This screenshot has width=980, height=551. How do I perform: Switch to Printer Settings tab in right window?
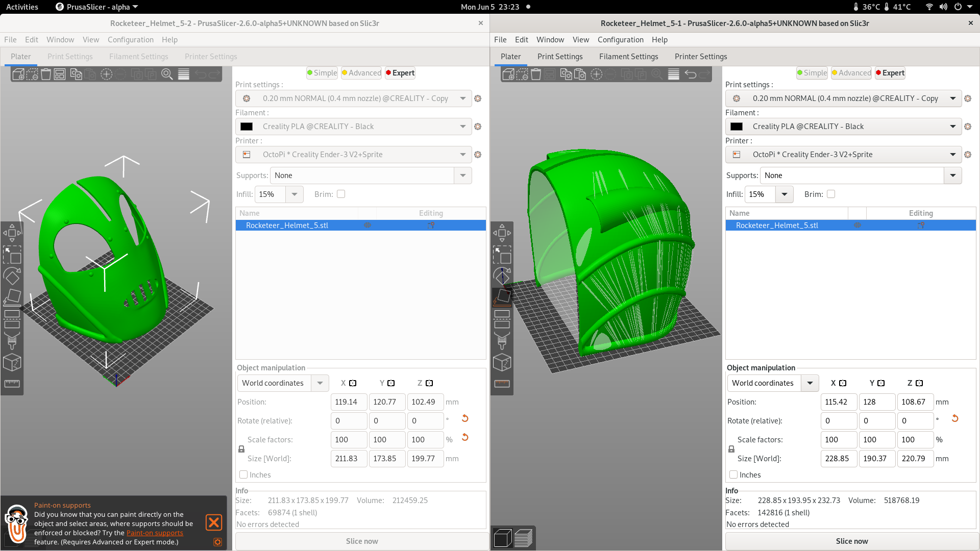tap(701, 57)
